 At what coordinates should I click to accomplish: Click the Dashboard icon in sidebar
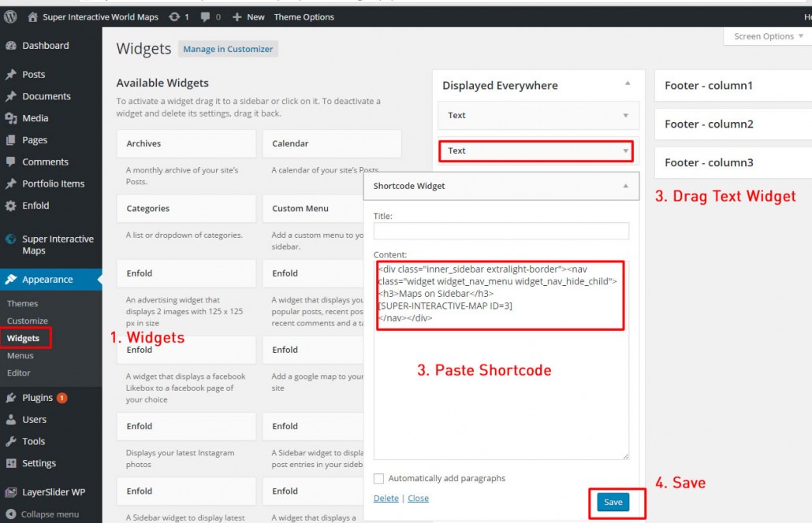tap(11, 46)
